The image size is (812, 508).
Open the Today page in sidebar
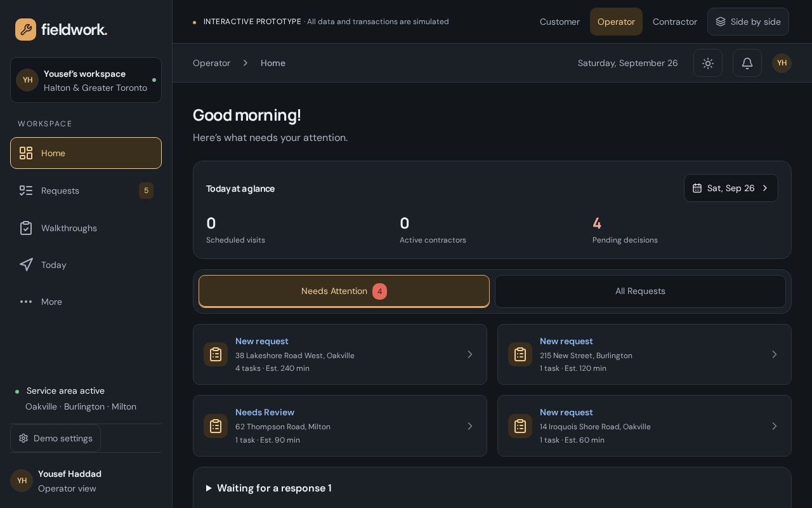click(86, 265)
